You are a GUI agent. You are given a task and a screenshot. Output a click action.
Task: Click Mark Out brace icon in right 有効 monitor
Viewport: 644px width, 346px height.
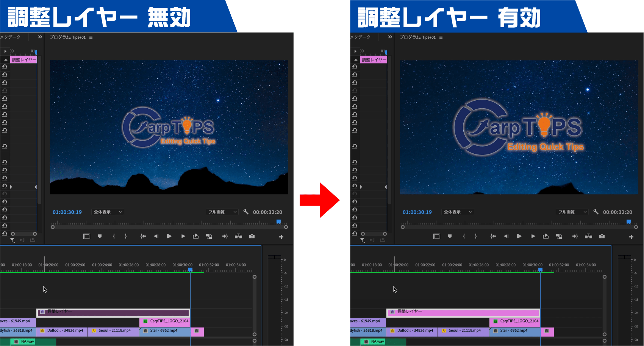(476, 236)
